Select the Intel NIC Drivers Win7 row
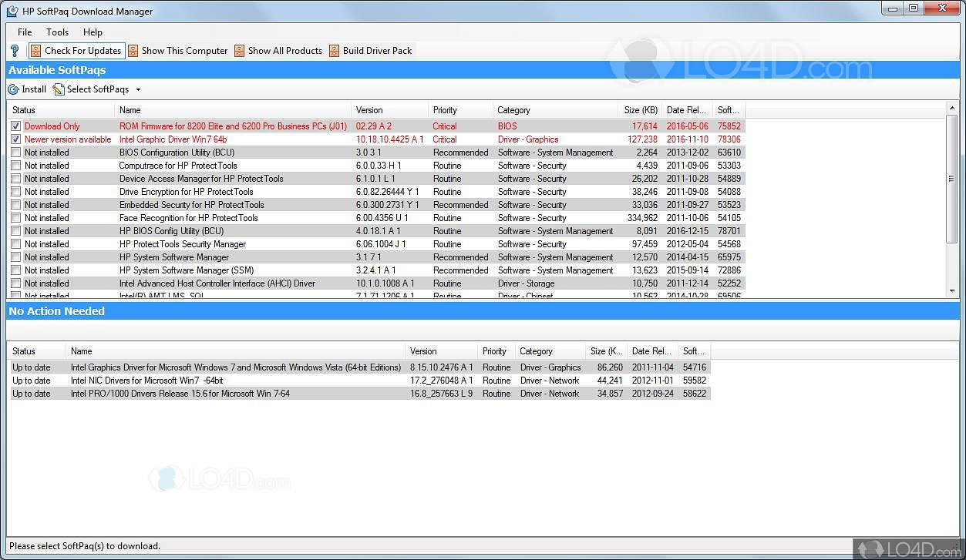Viewport: 966px width, 560px height. pyautogui.click(x=146, y=381)
